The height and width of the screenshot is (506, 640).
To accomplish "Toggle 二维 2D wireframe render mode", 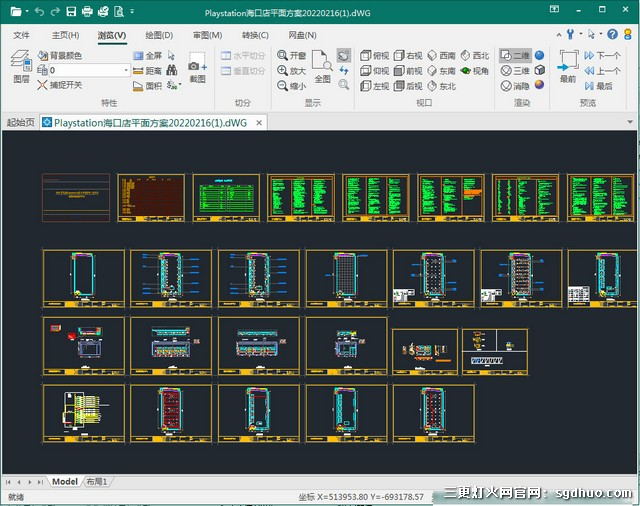I will point(515,55).
